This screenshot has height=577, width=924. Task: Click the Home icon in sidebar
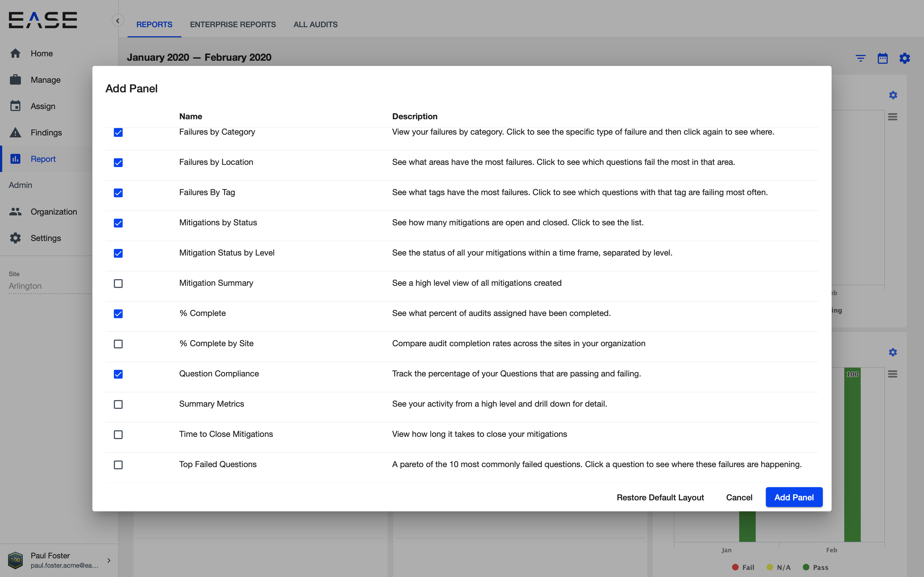(15, 53)
